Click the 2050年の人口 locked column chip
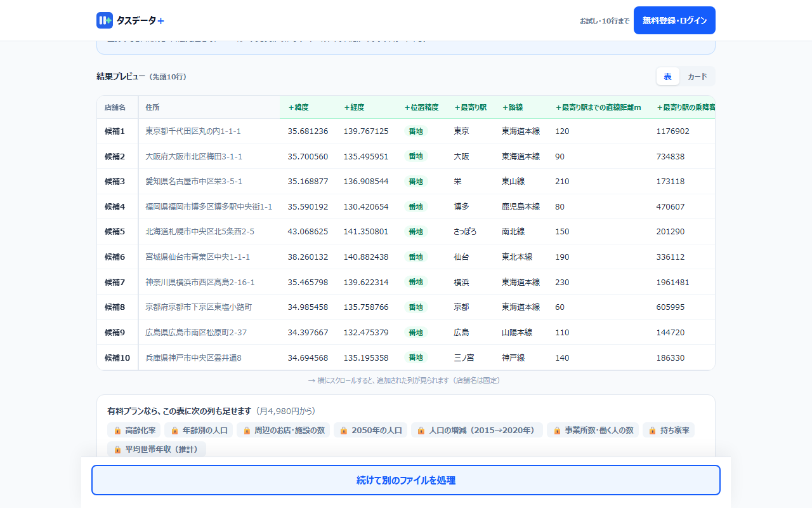Screen dimensions: 812x508 (370, 431)
